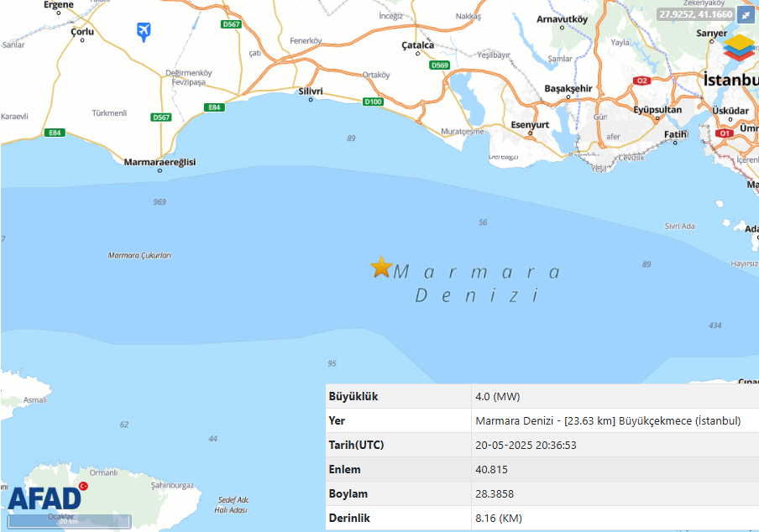The width and height of the screenshot is (759, 532).
Task: Select the Büyüklük value 4.0 (MW)
Action: coord(498,396)
